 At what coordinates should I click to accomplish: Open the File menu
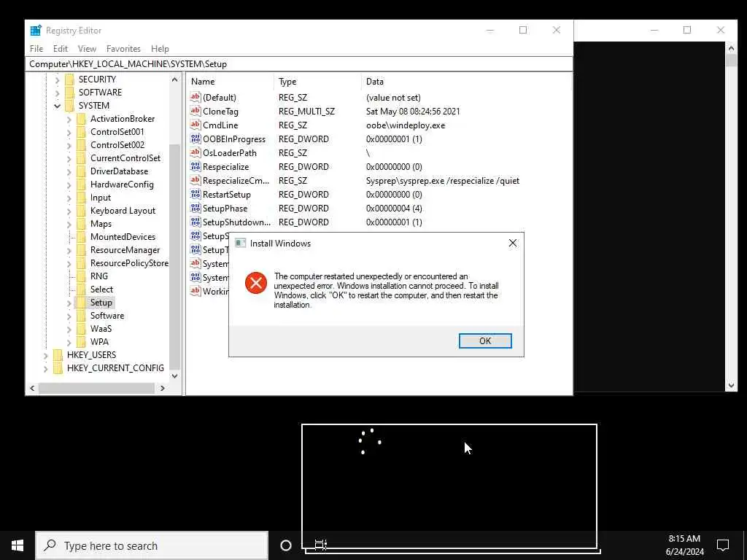[36, 49]
